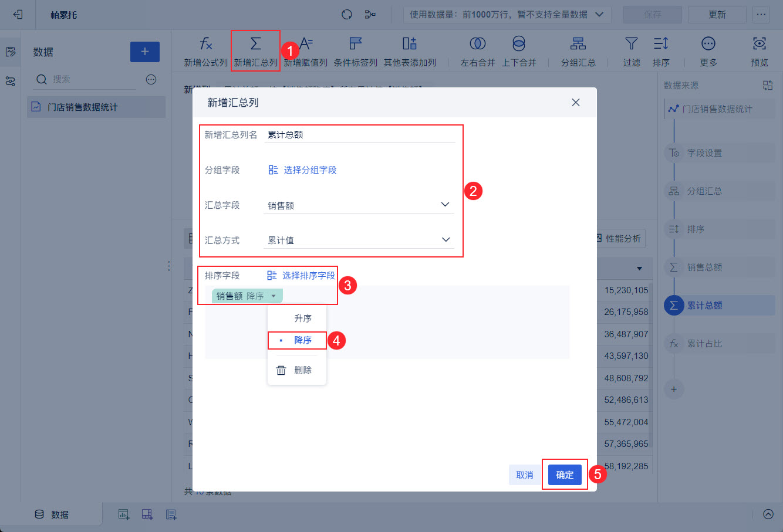Click the value 58,192,285 in the table
The height and width of the screenshot is (532, 783).
click(626, 466)
